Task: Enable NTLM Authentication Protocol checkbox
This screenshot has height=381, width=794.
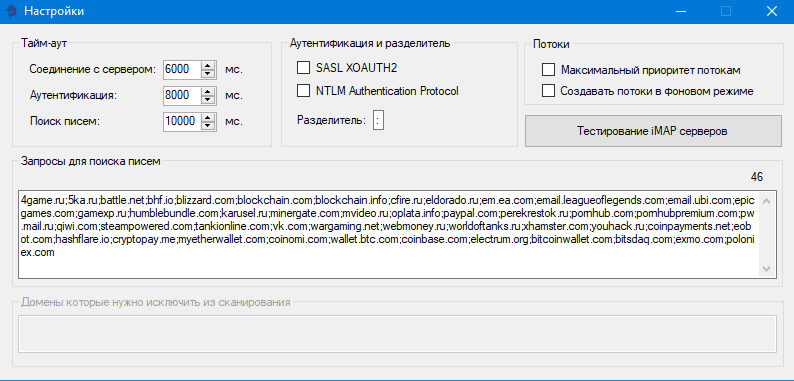Action: [303, 91]
